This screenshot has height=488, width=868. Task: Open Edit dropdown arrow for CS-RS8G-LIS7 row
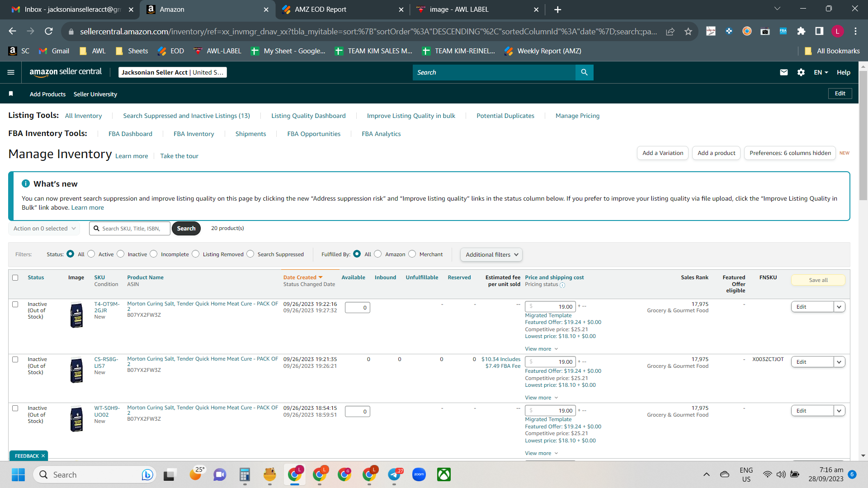pos(840,362)
